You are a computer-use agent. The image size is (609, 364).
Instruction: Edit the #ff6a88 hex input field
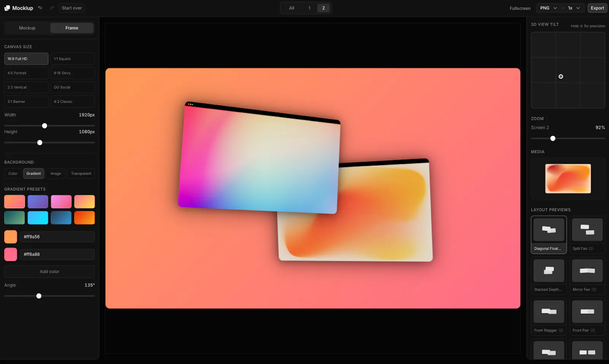point(57,254)
